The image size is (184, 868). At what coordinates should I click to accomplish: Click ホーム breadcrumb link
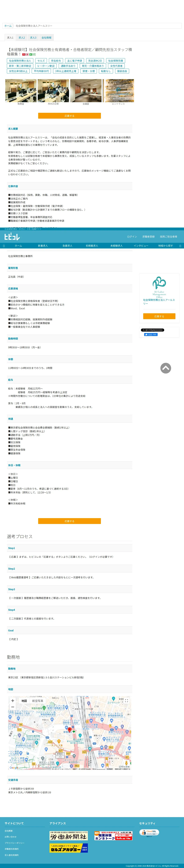[8, 26]
